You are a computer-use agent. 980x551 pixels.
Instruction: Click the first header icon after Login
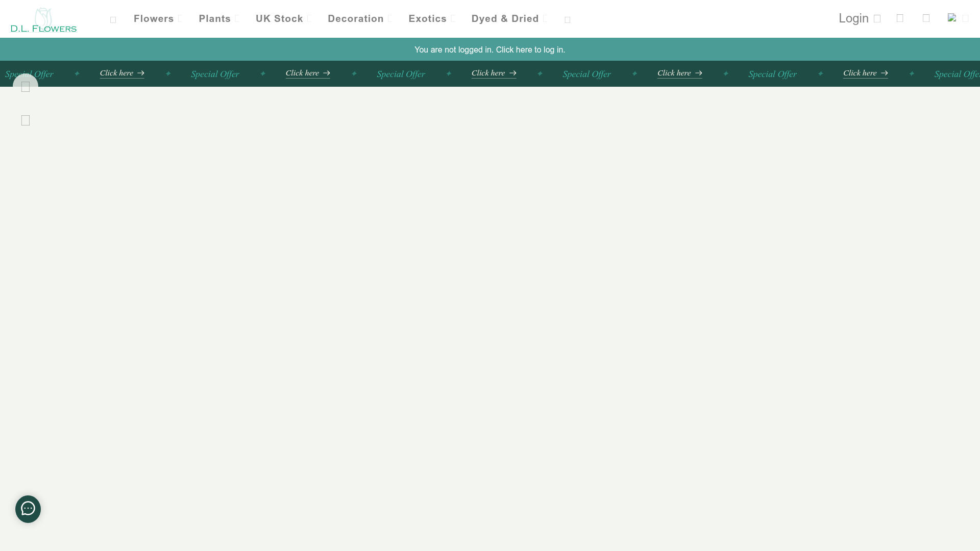tap(900, 18)
